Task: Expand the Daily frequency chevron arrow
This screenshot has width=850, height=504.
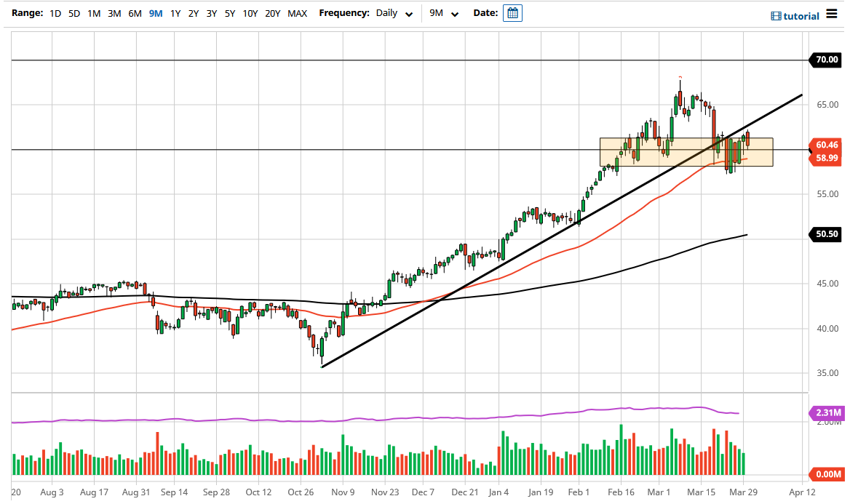Action: pyautogui.click(x=409, y=14)
